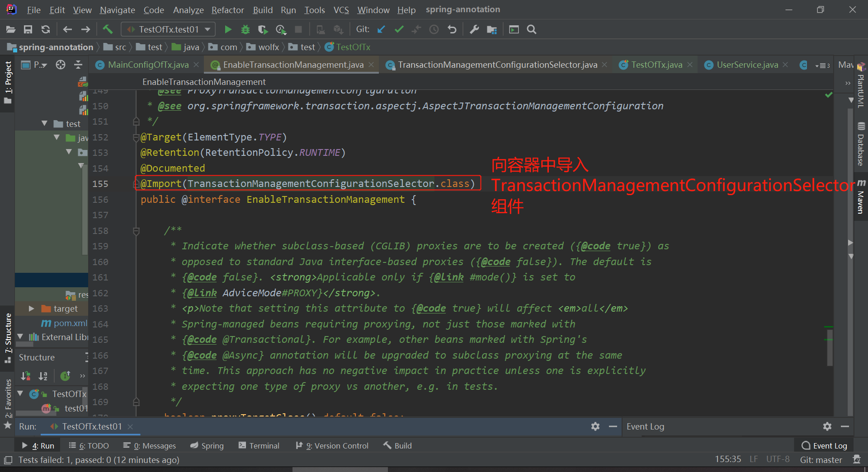Collapse External Libraries node
This screenshot has height=472, width=868.
point(20,337)
